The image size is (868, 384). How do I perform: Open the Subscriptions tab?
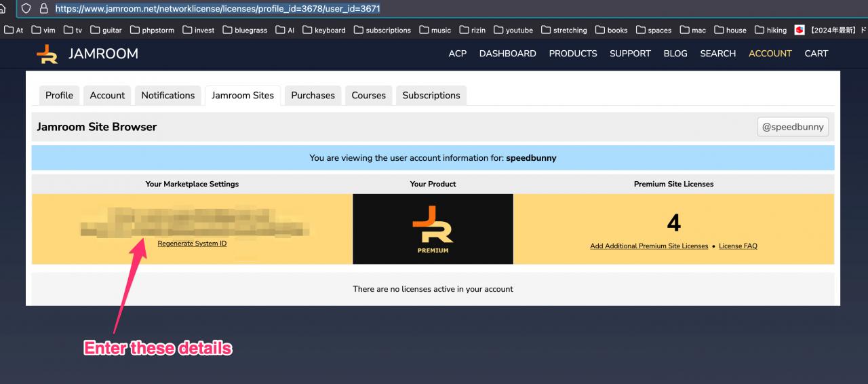click(x=431, y=95)
